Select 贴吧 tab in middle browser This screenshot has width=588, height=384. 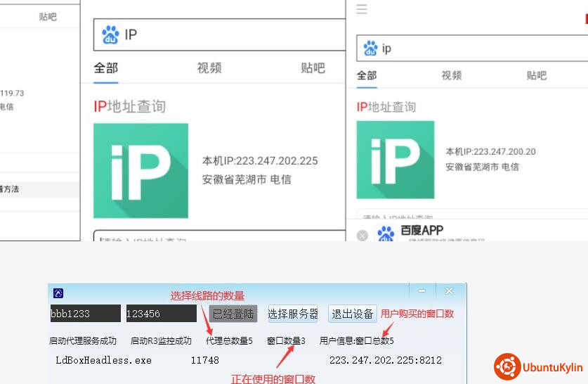click(313, 68)
